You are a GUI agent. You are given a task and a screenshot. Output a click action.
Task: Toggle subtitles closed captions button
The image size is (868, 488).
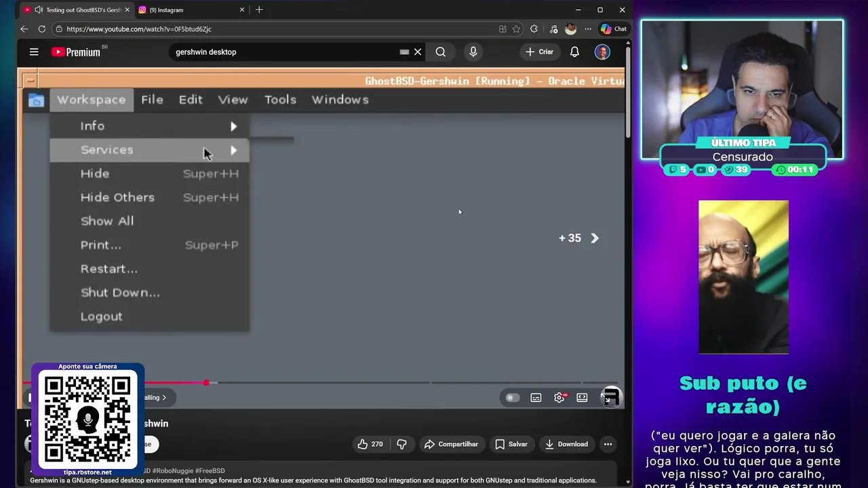pos(536,398)
